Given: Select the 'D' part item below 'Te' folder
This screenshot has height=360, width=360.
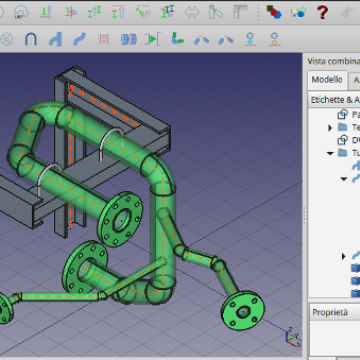Looking at the screenshot, I should 348,140.
